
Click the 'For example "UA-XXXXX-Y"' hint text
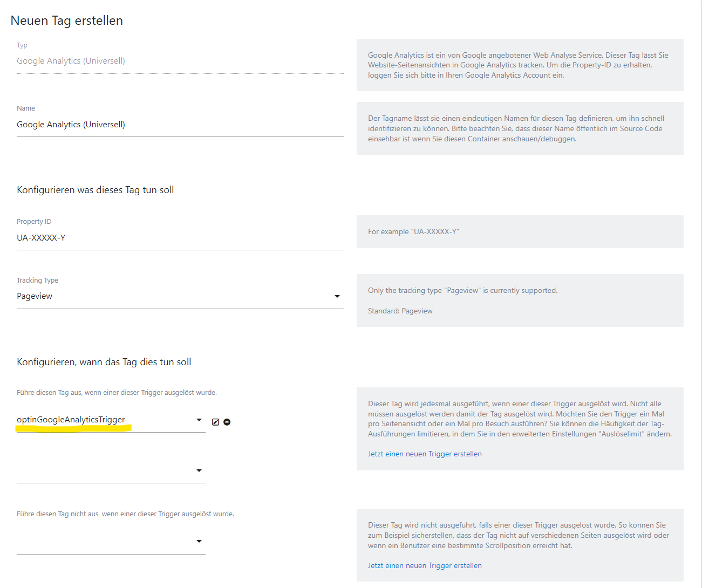(x=413, y=232)
